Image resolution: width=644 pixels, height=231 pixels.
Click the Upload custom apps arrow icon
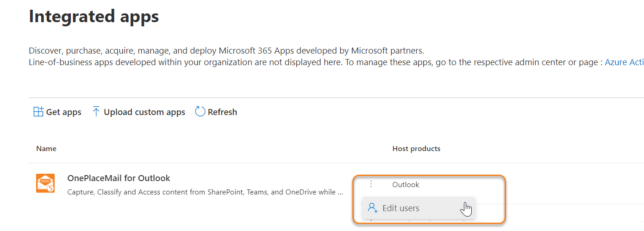pyautogui.click(x=96, y=112)
